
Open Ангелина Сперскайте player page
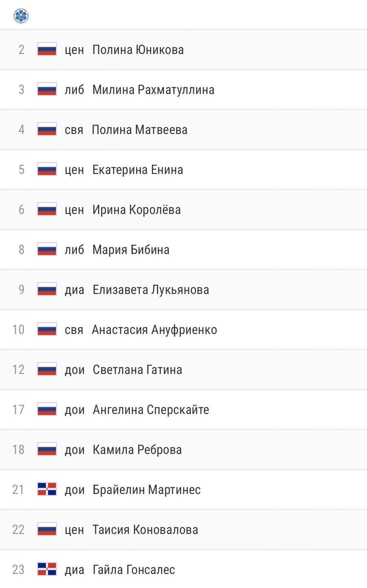pyautogui.click(x=151, y=410)
